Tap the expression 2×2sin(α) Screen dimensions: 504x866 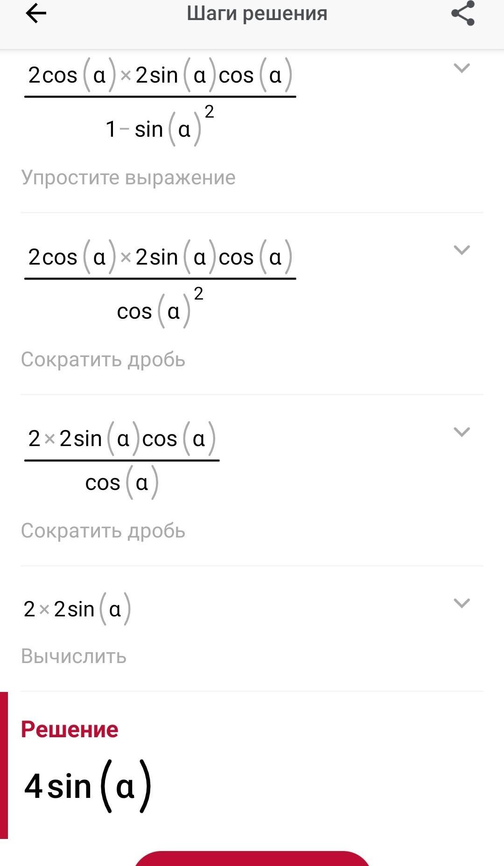coord(77,609)
